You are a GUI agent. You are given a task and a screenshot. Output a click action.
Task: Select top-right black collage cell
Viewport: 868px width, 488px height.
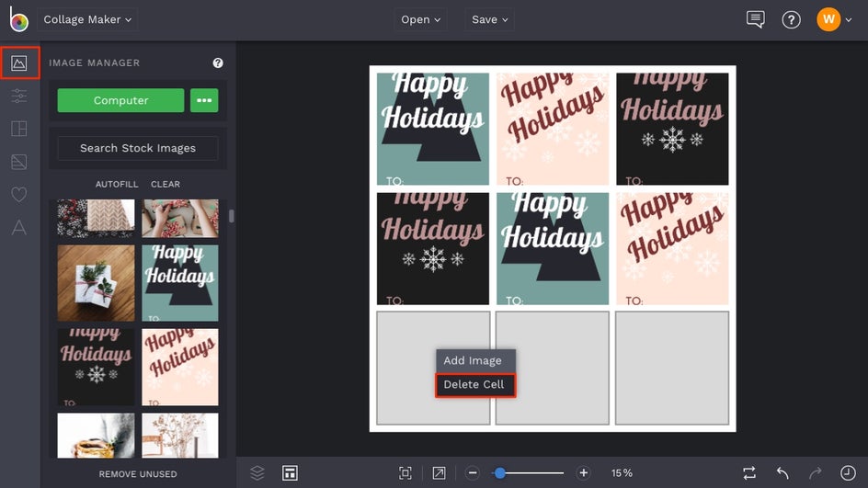[672, 129]
